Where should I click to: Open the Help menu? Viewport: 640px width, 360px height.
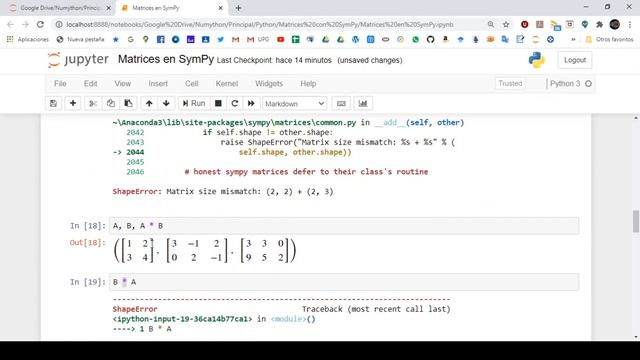308,84
